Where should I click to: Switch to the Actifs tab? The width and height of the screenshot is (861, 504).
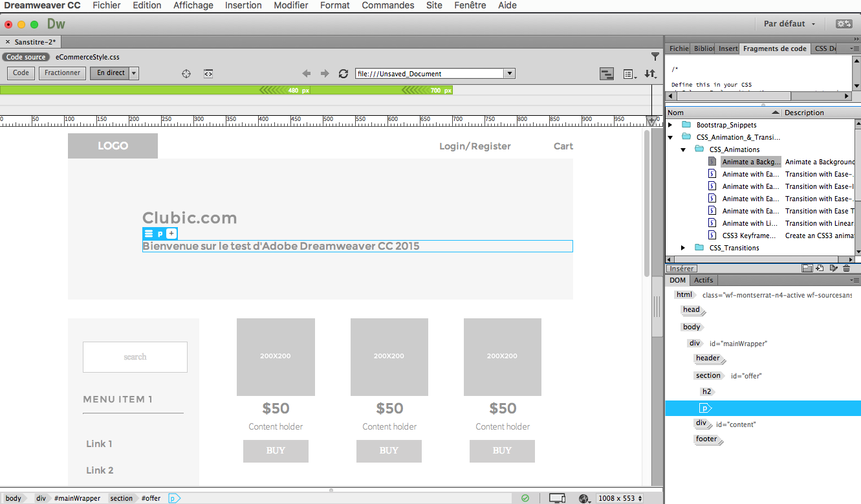(704, 280)
